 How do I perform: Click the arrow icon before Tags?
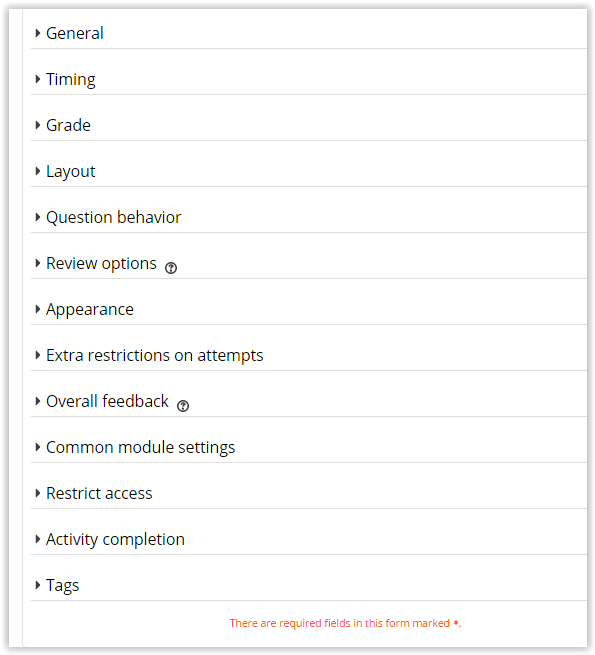tap(38, 585)
